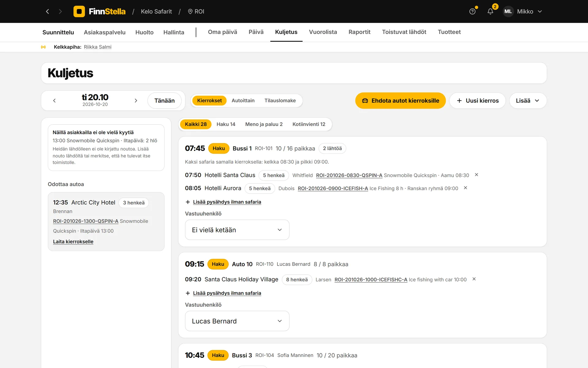Click the FinnStella logo icon
Screen dimensions: 588x368
click(x=79, y=11)
